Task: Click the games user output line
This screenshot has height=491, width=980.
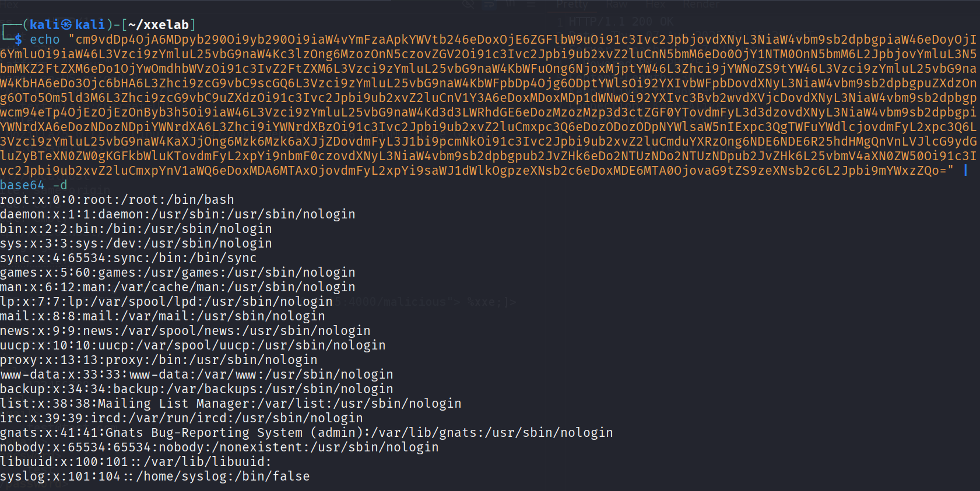Action: 177,273
